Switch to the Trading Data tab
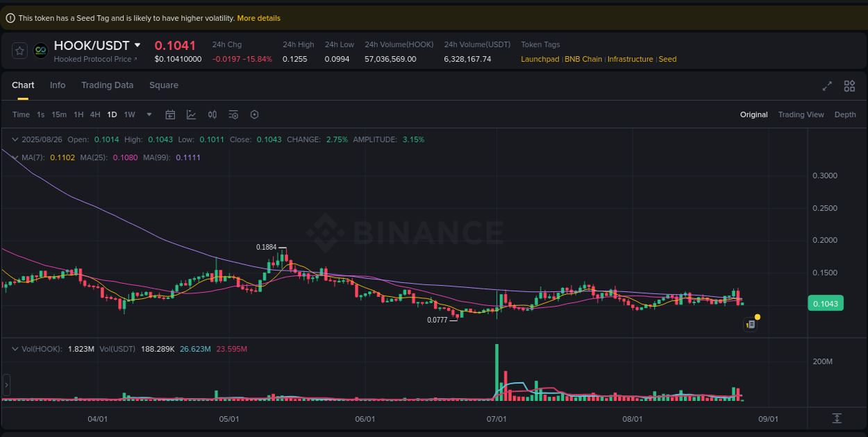Viewport: 868px width, 437px height. coord(107,85)
